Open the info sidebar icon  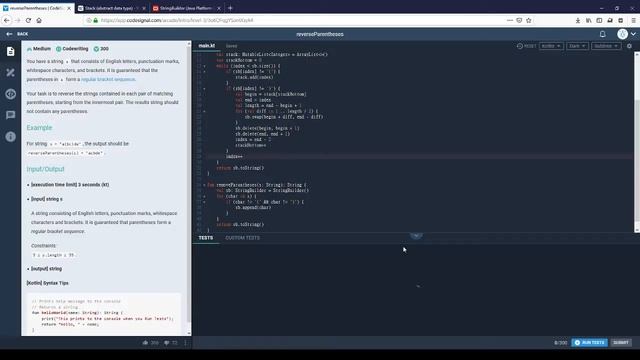[11, 136]
